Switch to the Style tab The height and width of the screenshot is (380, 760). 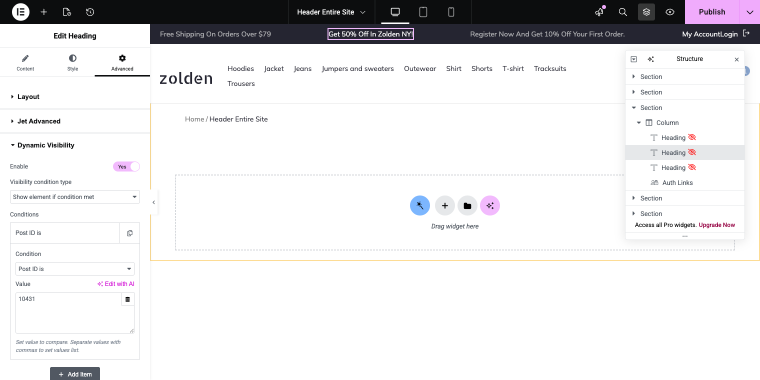point(73,63)
